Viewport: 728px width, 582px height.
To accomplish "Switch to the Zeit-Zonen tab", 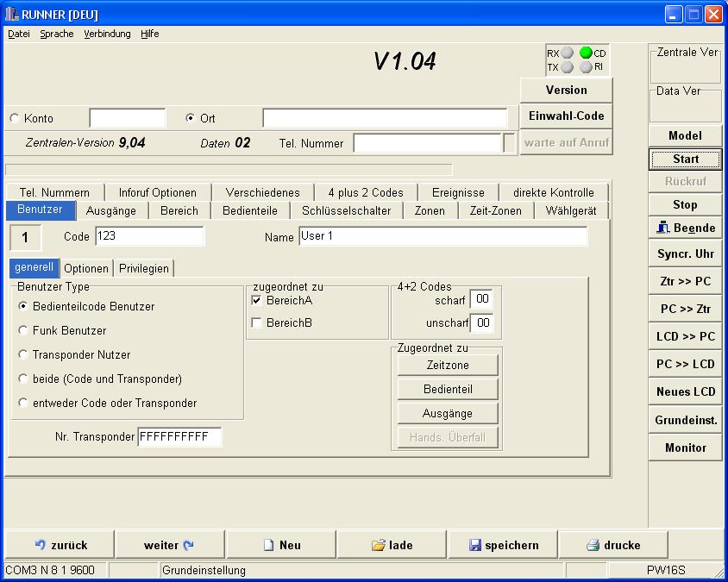I will pos(495,210).
